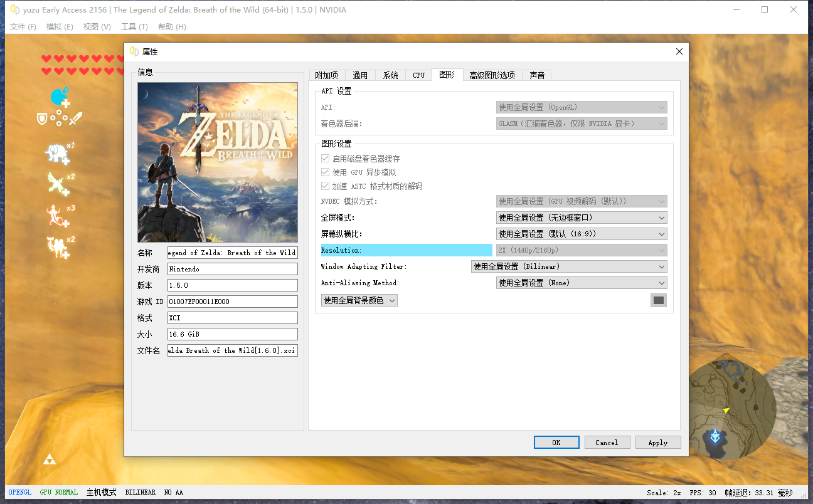Click the blue shrine marker on the minimap
The height and width of the screenshot is (504, 813).
pyautogui.click(x=715, y=436)
